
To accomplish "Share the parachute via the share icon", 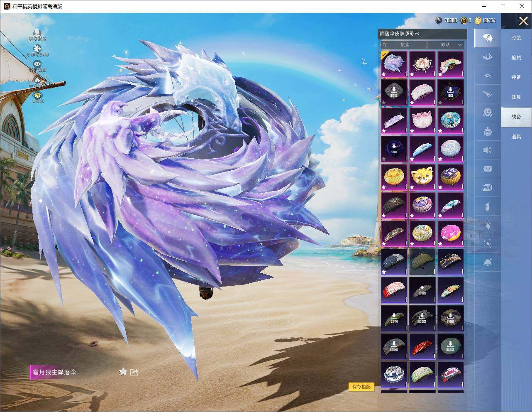I will pos(134,372).
